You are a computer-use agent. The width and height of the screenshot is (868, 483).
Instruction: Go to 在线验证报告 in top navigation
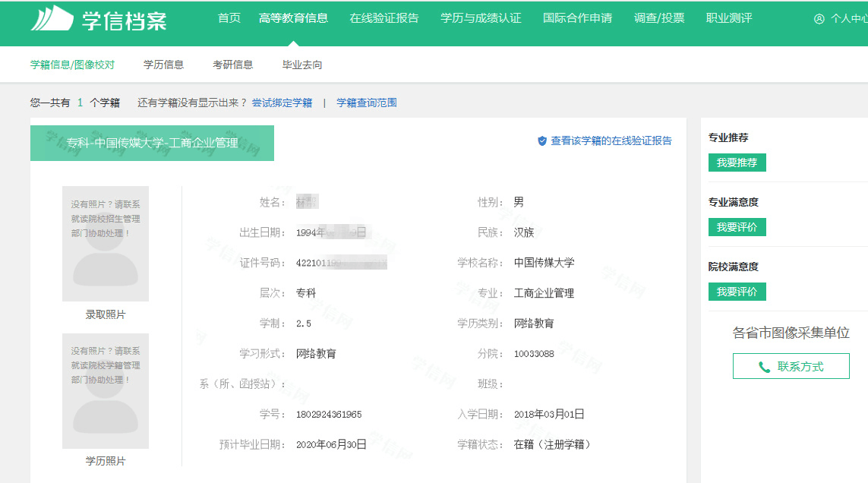(384, 18)
